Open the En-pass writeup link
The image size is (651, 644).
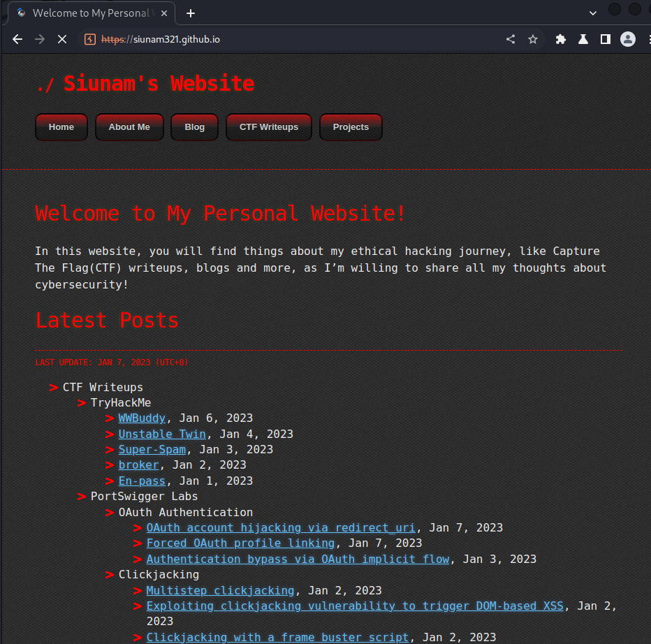[142, 481]
